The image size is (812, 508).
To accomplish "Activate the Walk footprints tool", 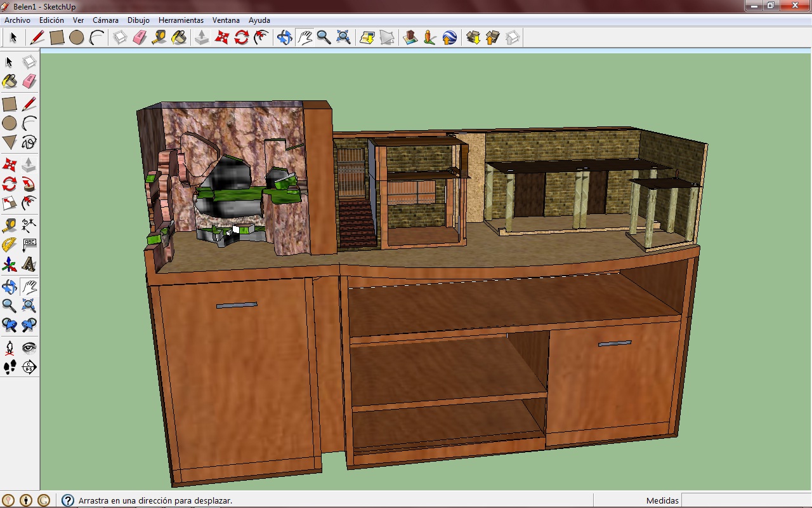I will coord(10,367).
